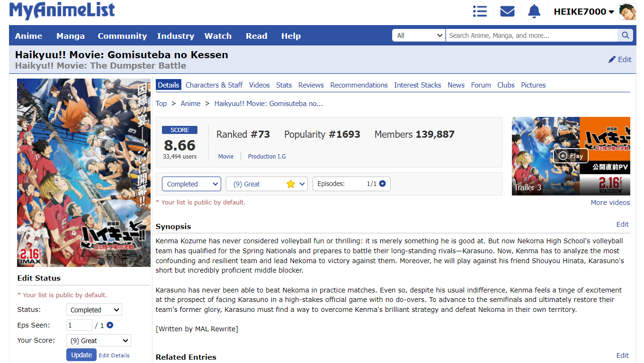Open the All search category dropdown
Viewport: 644px width, 363px height.
419,35
